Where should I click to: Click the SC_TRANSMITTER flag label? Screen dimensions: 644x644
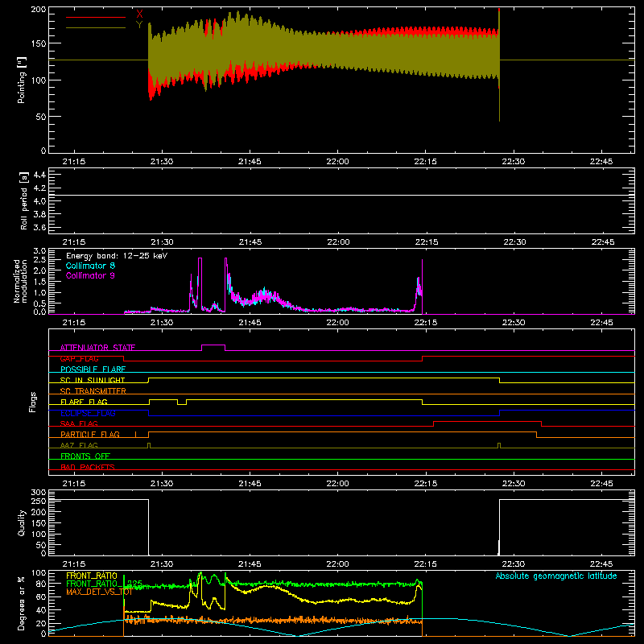click(93, 391)
